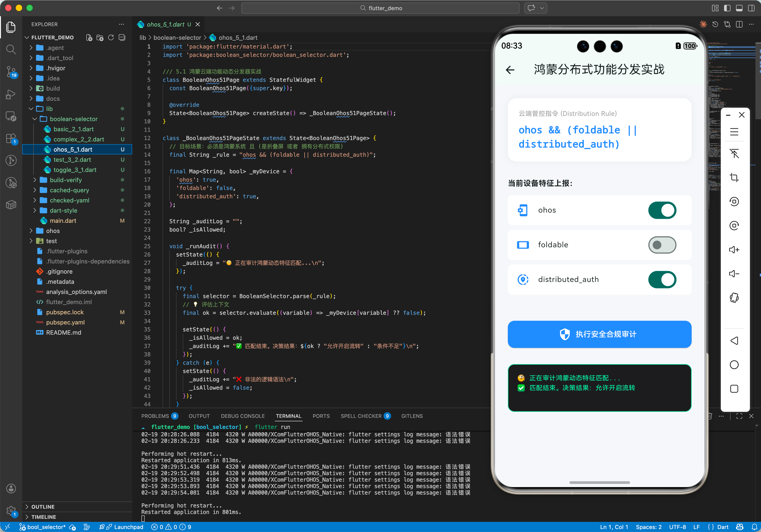Screen dimensions: 761x532
Task: Open the PROBLEMS panel tab
Action: [x=155, y=416]
